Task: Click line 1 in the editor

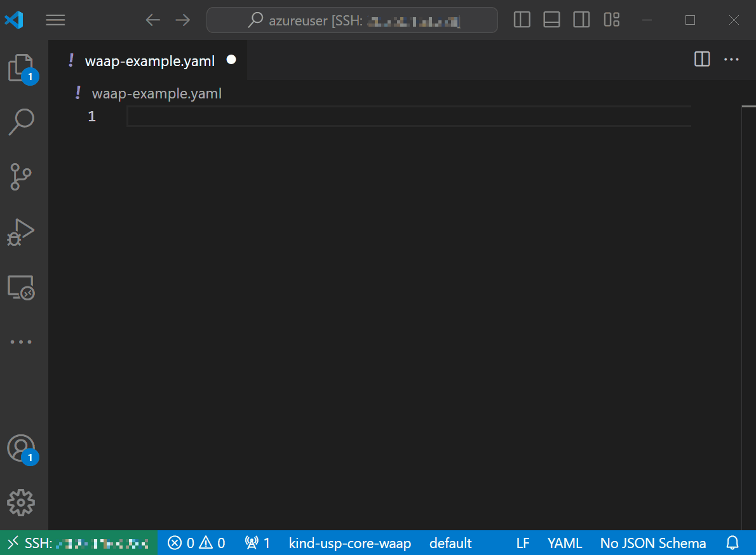Action: click(x=407, y=117)
